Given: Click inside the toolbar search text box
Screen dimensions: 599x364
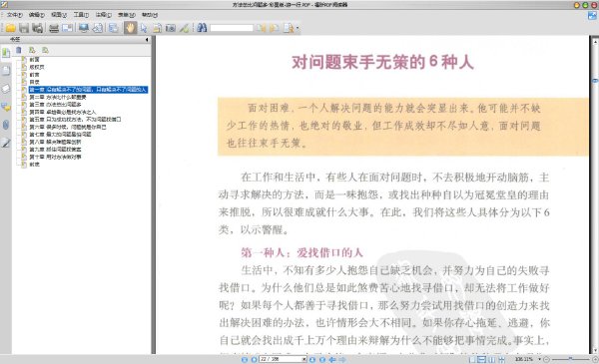Looking at the screenshot, I should point(232,28).
